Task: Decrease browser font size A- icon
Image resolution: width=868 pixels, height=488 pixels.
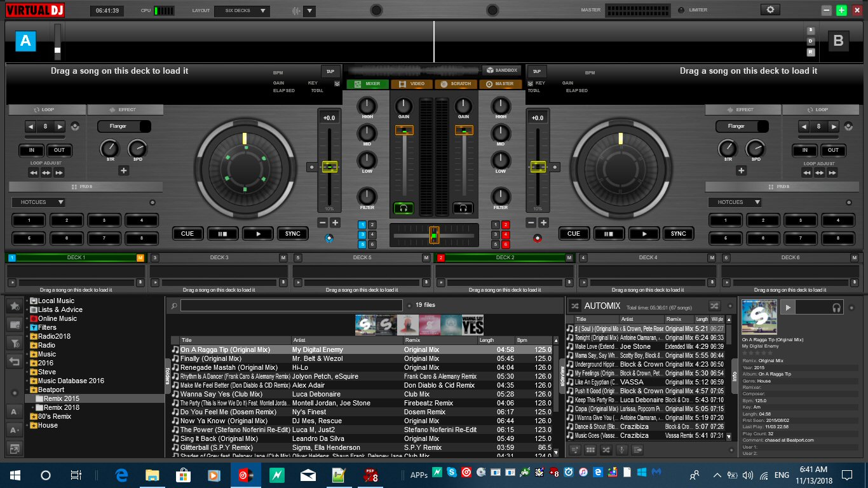Action: [14, 412]
